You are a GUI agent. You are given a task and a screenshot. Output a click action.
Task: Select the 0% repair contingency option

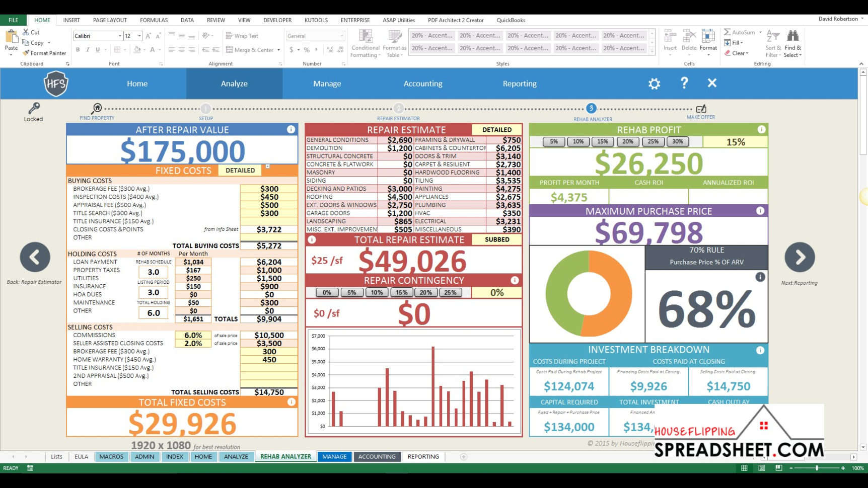(326, 292)
